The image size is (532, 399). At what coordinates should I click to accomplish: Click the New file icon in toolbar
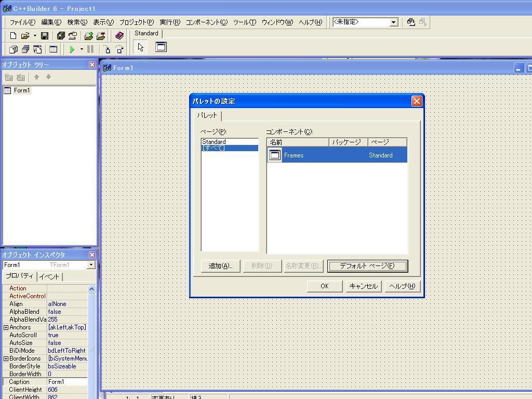pos(14,36)
